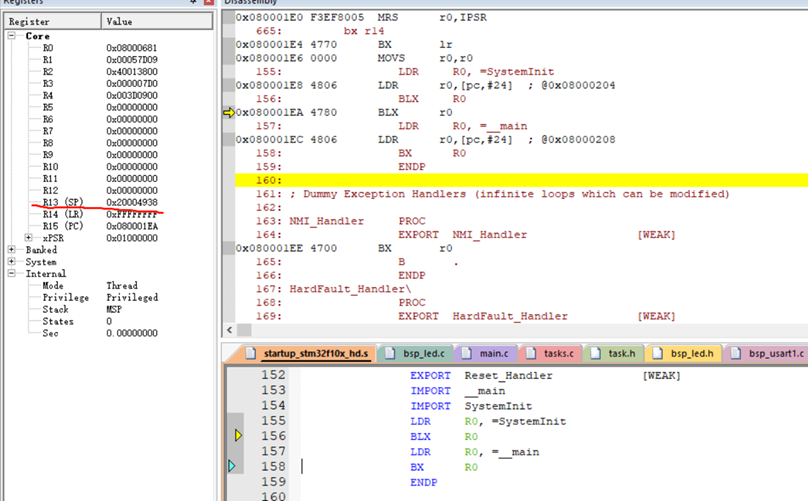Screen dimensions: 808x501
Task: Select the R13 (SP) register row
Action: click(109, 202)
